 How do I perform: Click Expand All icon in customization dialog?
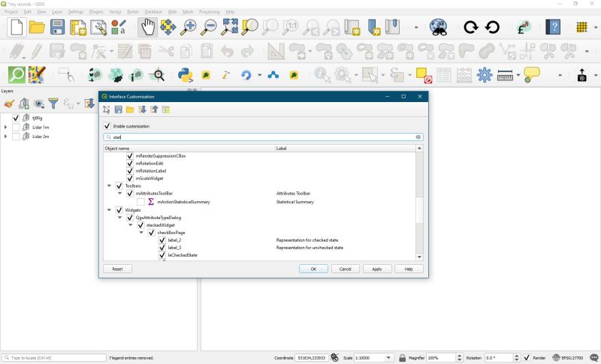click(142, 110)
